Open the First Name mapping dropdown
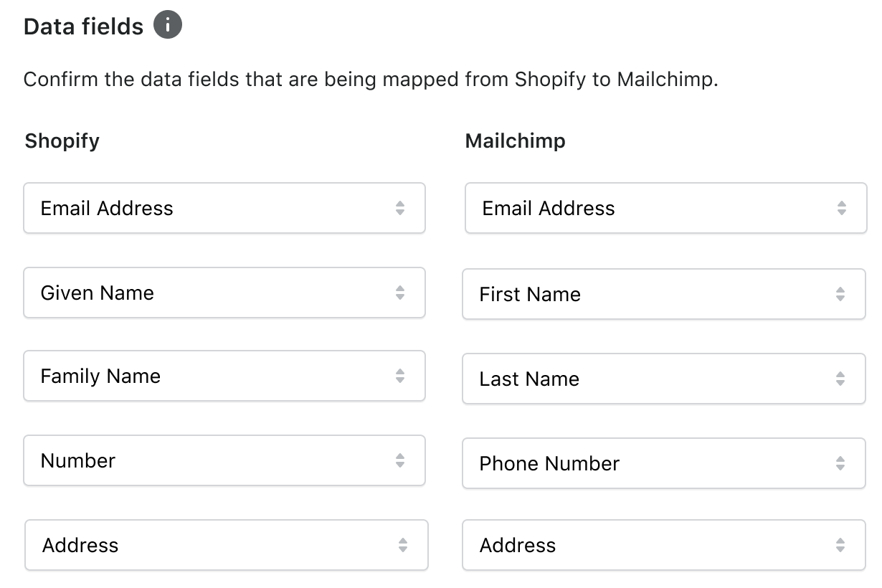The width and height of the screenshot is (882, 588). [664, 294]
